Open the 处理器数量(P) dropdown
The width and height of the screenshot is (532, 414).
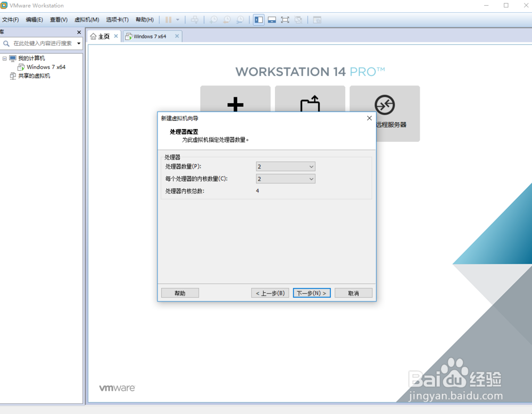[286, 166]
